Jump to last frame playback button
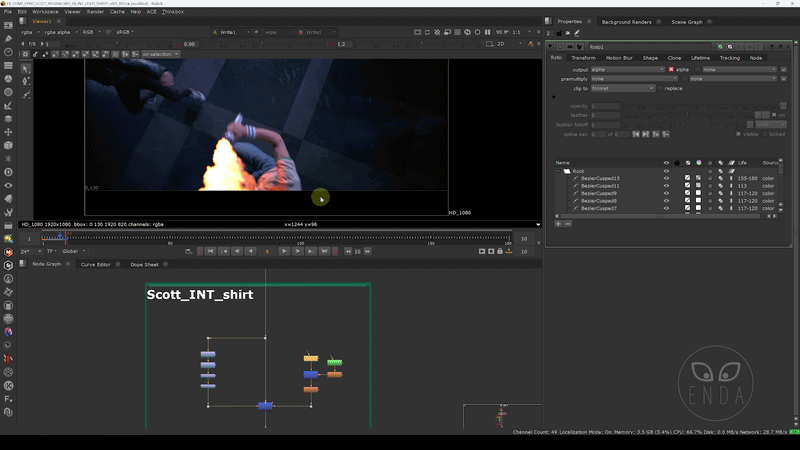The width and height of the screenshot is (800, 450). (x=324, y=251)
